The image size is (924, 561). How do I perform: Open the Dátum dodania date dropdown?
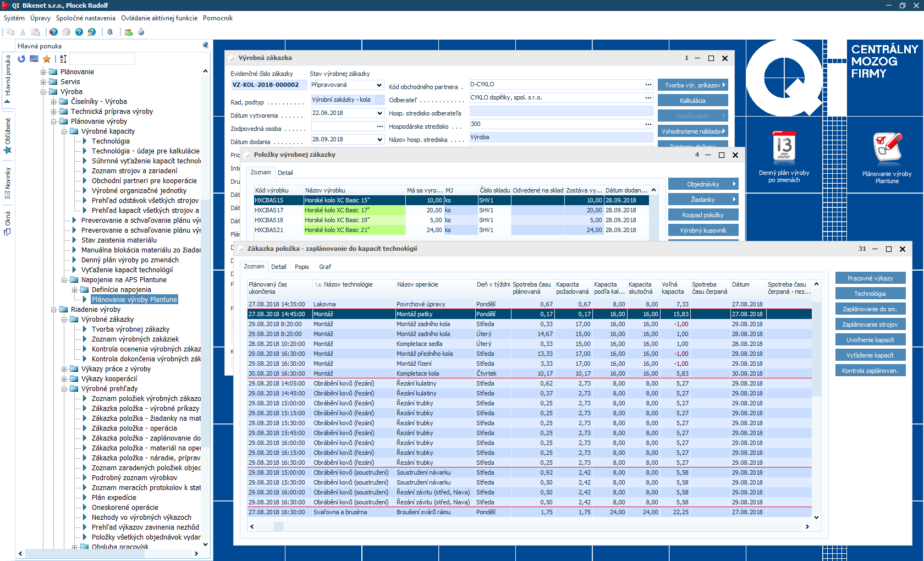coord(379,140)
